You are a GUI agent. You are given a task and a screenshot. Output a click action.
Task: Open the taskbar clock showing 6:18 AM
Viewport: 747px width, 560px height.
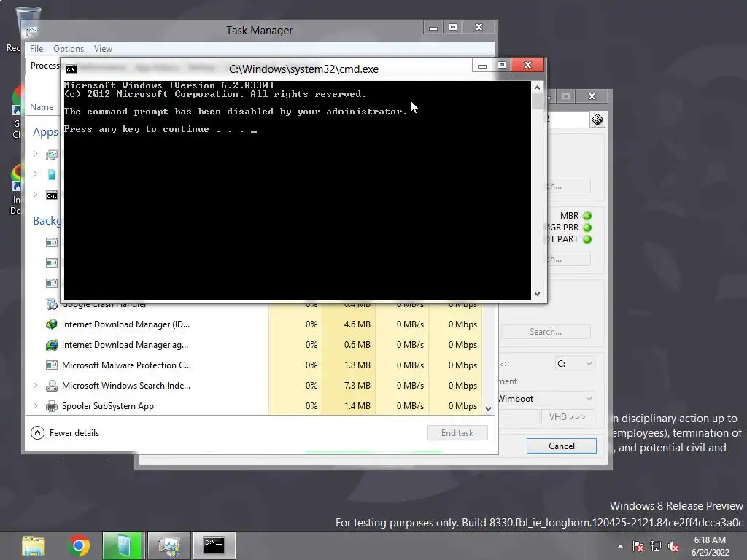tap(710, 546)
